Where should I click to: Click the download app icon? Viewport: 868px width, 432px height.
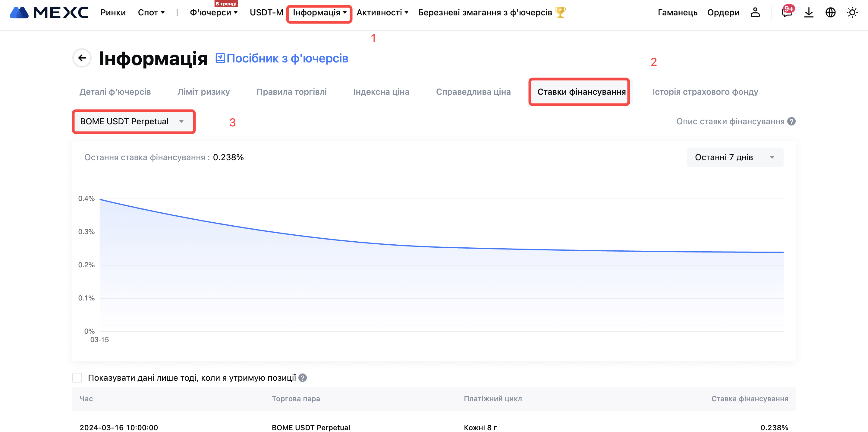click(809, 12)
